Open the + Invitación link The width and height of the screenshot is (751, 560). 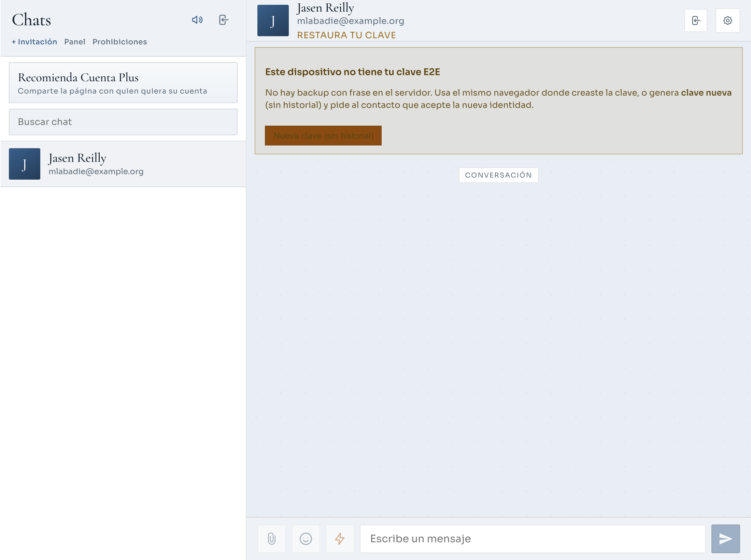pyautogui.click(x=34, y=42)
